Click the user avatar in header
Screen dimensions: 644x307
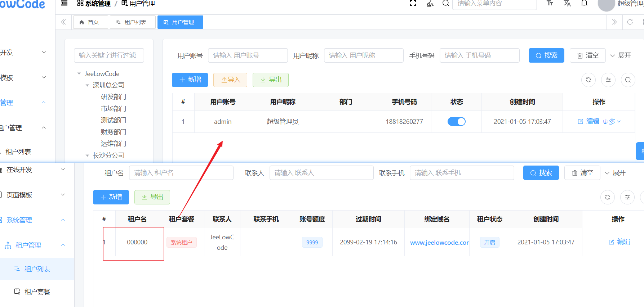point(606,4)
